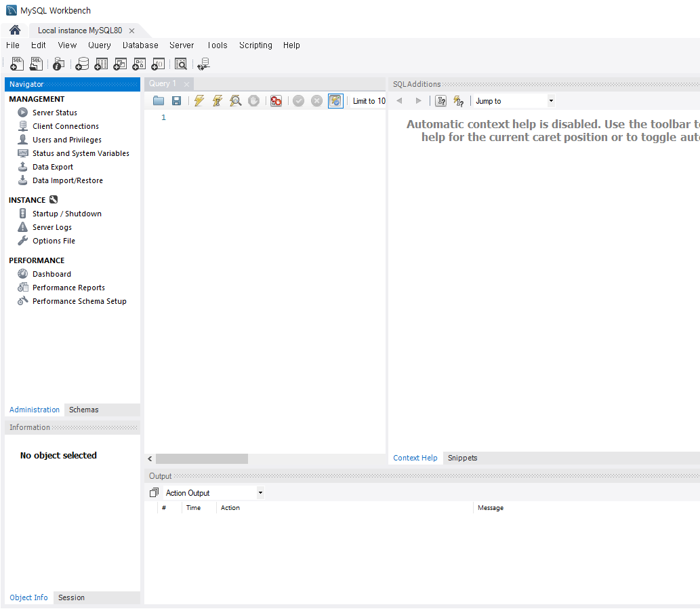Switch to the Administration tab
This screenshot has width=700, height=609.
point(35,410)
